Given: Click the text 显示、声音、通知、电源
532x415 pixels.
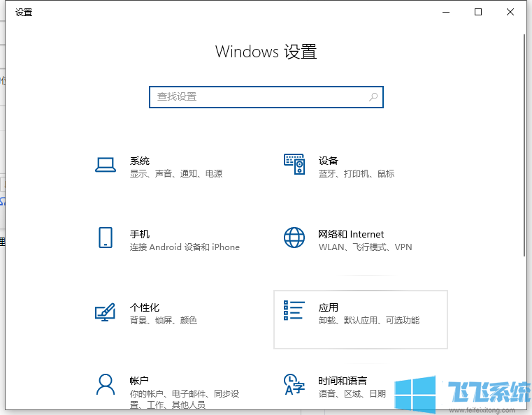Looking at the screenshot, I should point(176,173).
